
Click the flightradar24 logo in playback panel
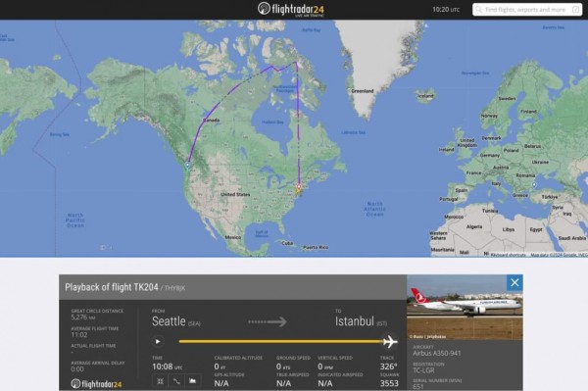pyautogui.click(x=96, y=384)
